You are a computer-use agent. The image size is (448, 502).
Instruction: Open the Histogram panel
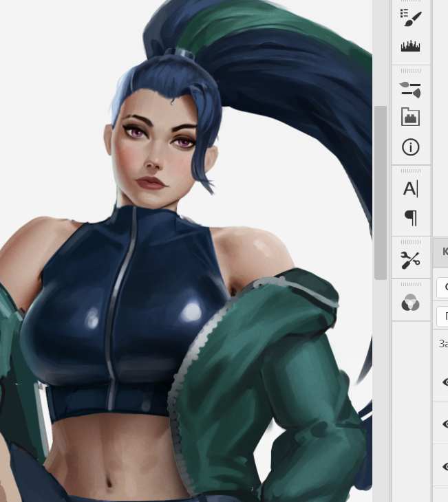point(411,46)
